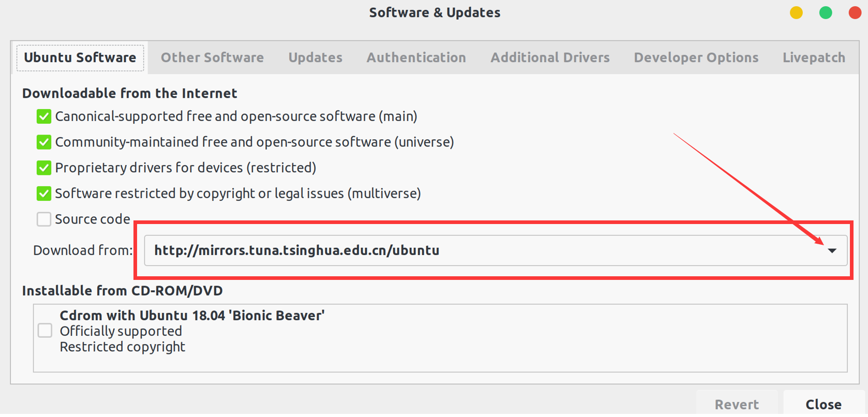Image resolution: width=868 pixels, height=417 pixels.
Task: Open the Updates tab
Action: [316, 57]
